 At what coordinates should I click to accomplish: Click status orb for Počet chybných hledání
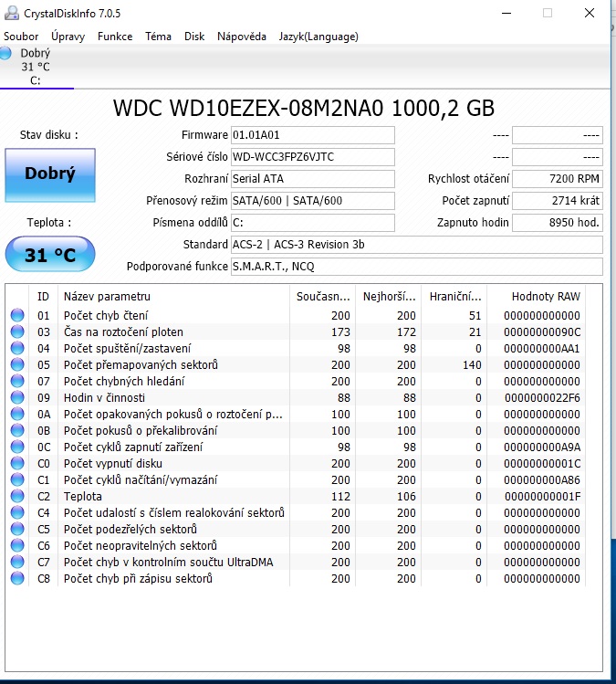(x=17, y=381)
